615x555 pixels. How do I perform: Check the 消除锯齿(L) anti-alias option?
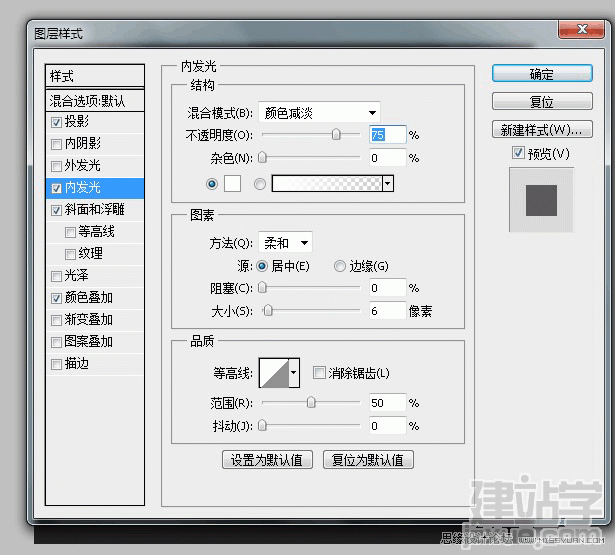[319, 372]
